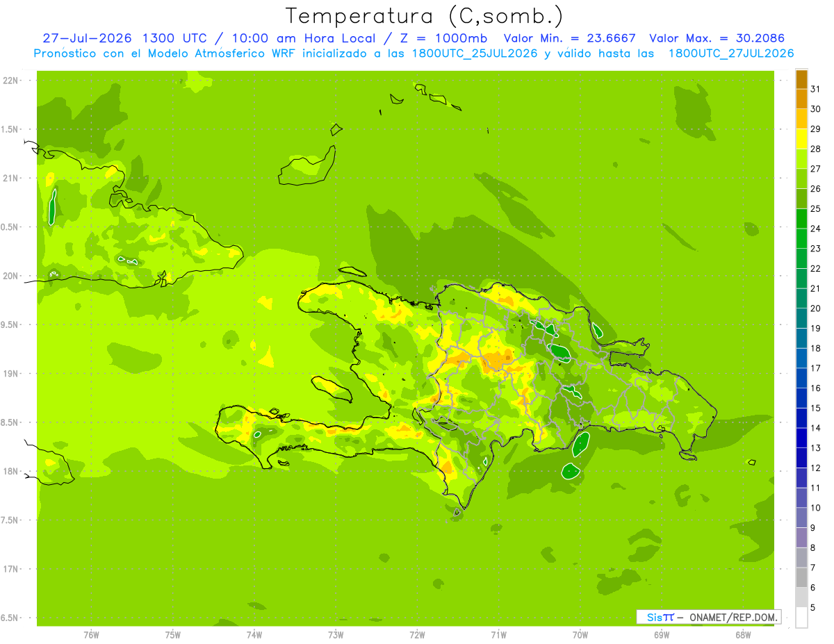Click the "Temperatura (C,somb.)" map title
834x644 pixels.
424,16
